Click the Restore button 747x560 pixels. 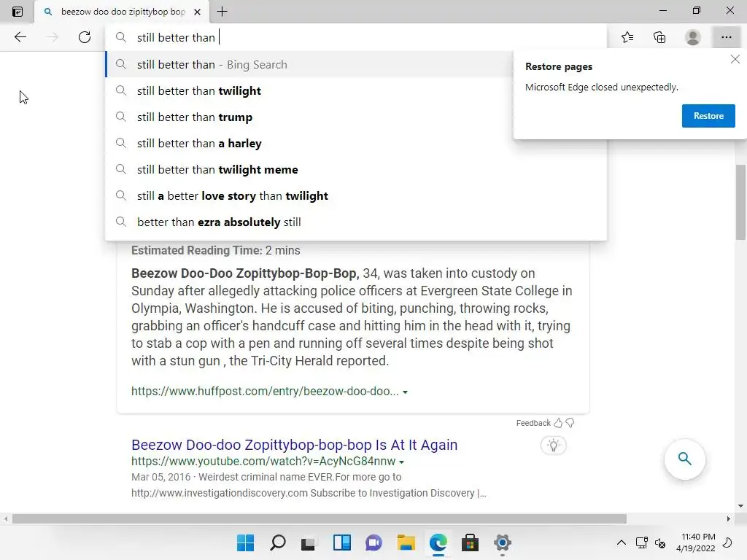coord(708,116)
